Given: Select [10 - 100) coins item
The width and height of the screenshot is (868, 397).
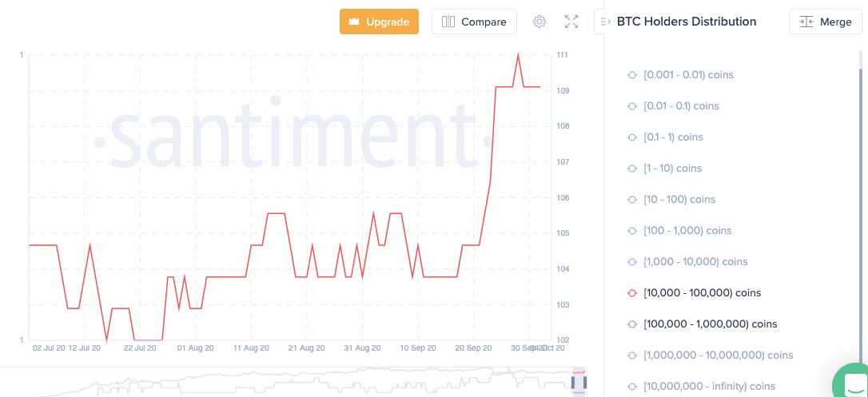Looking at the screenshot, I should pos(679,200).
